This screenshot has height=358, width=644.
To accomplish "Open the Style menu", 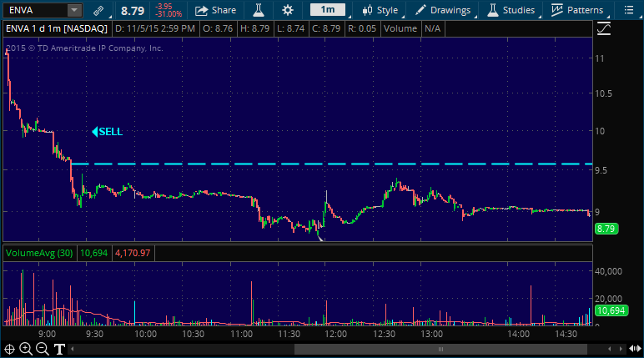I will pos(380,10).
